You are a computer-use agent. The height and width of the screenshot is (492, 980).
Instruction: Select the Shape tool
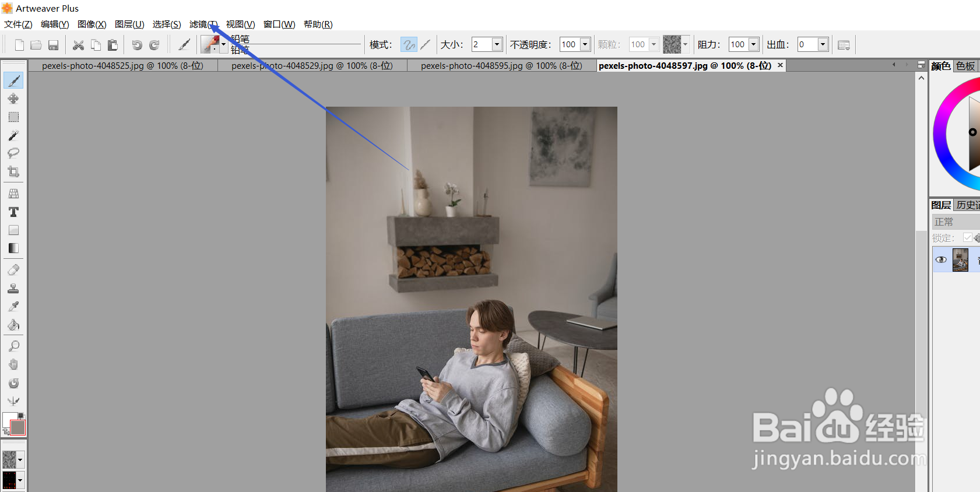coord(13,230)
